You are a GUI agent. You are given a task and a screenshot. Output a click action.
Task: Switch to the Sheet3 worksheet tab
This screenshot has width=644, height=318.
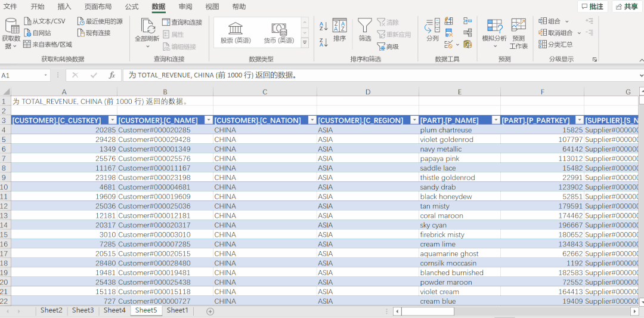tap(83, 311)
